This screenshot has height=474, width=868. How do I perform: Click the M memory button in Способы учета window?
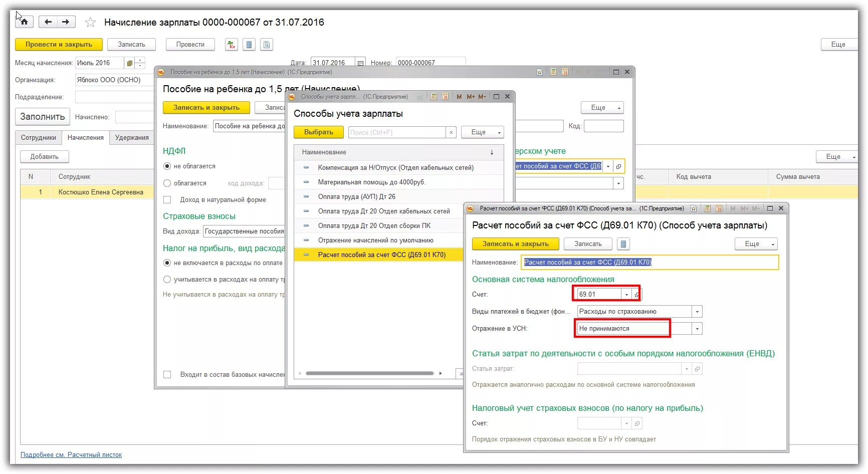coord(459,97)
